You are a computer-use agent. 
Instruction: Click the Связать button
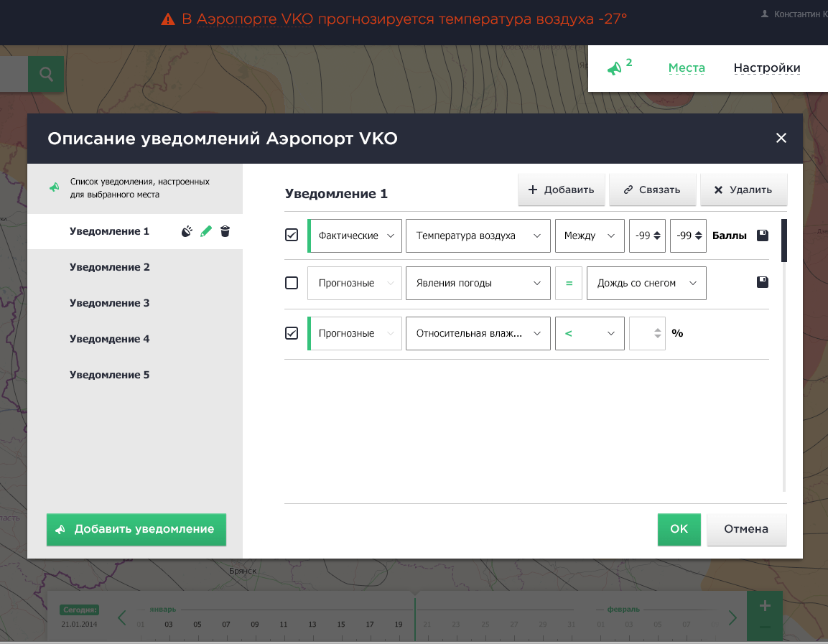[x=652, y=190]
